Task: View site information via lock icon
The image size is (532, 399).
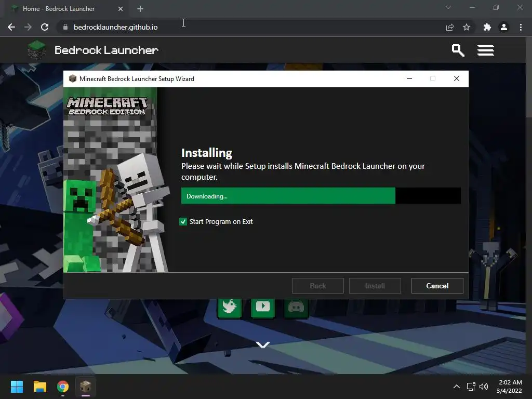Action: point(65,27)
